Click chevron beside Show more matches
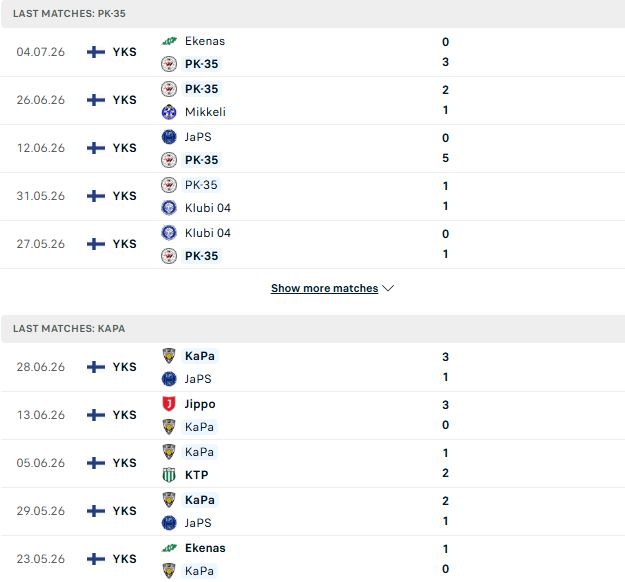Screen dimensions: 625x582 388,288
